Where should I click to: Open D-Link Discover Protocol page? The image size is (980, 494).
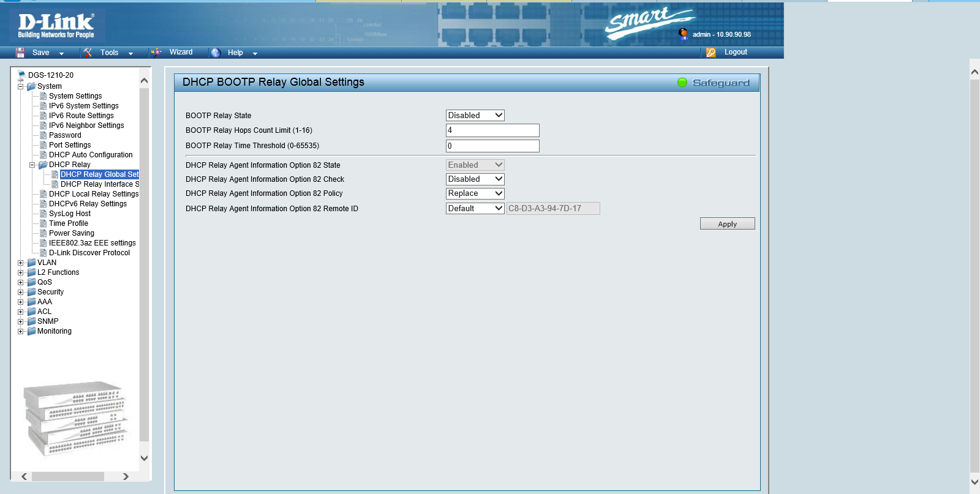click(x=89, y=253)
